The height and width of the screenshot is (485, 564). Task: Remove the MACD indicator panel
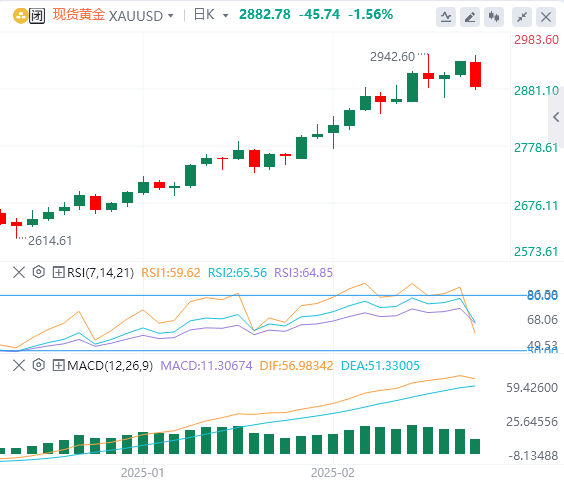click(x=19, y=366)
